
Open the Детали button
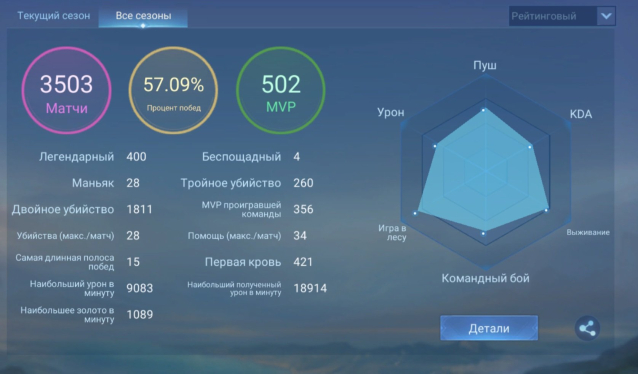[x=489, y=328]
